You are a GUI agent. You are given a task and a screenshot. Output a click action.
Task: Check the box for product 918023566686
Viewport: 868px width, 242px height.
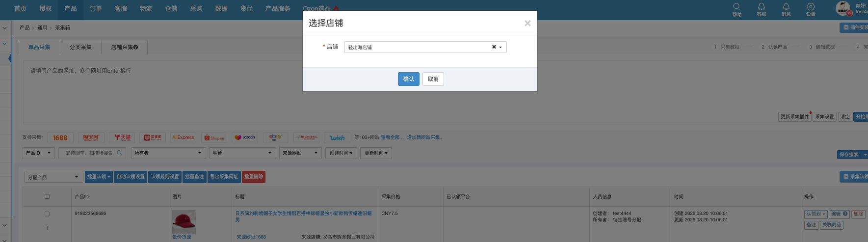(47, 214)
